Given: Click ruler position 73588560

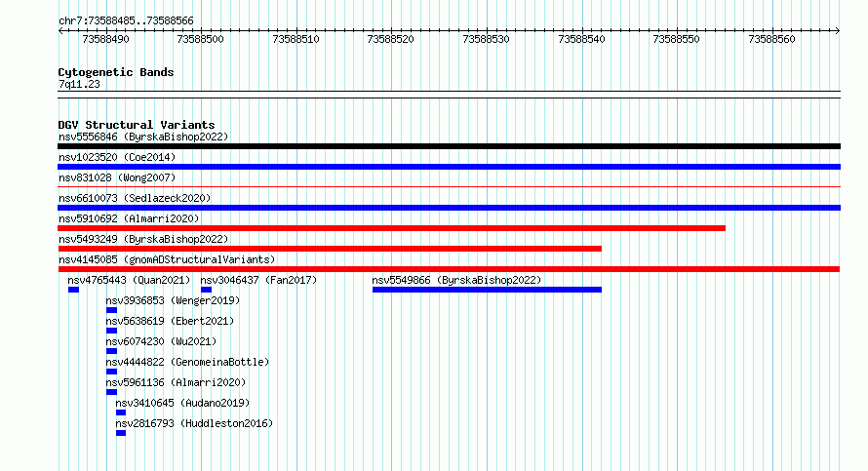Looking at the screenshot, I should coord(771,39).
